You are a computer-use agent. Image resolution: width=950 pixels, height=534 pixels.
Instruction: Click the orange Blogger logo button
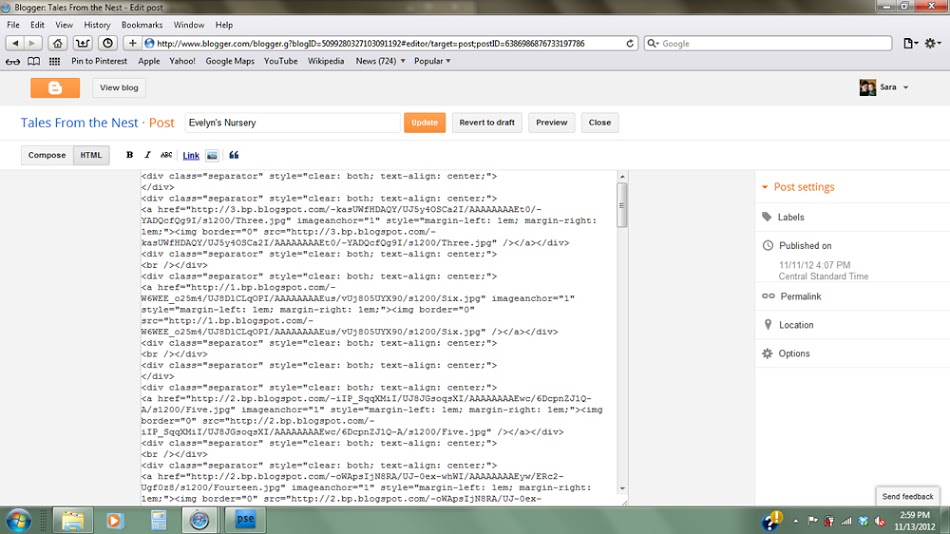pos(55,87)
